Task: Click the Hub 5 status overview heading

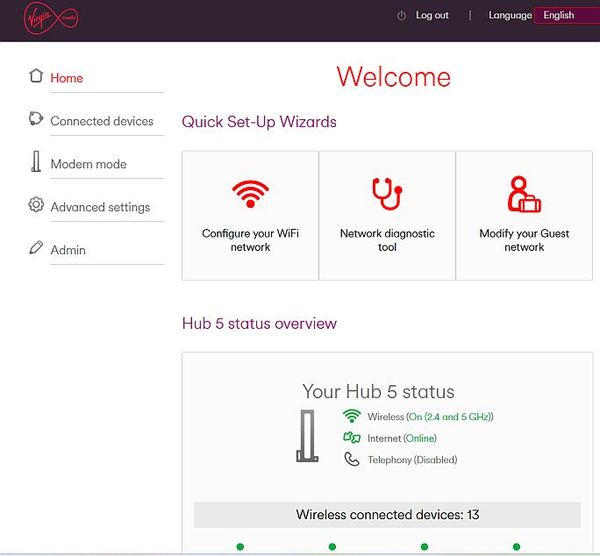Action: 259,323
